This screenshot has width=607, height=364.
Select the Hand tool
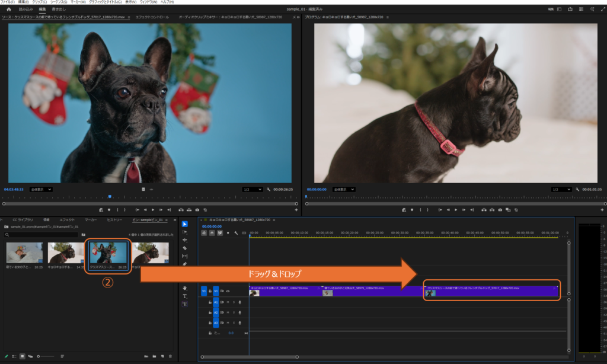[x=185, y=288]
